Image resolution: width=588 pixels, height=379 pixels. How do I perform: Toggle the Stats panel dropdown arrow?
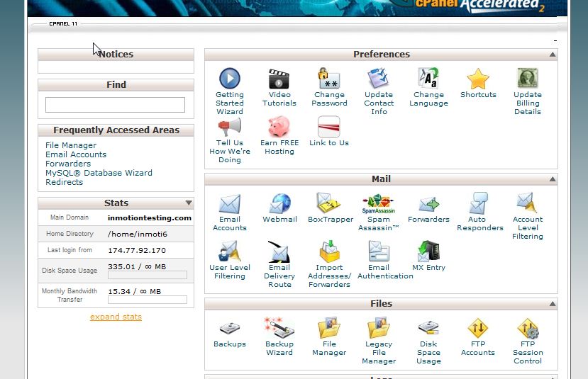tap(189, 203)
